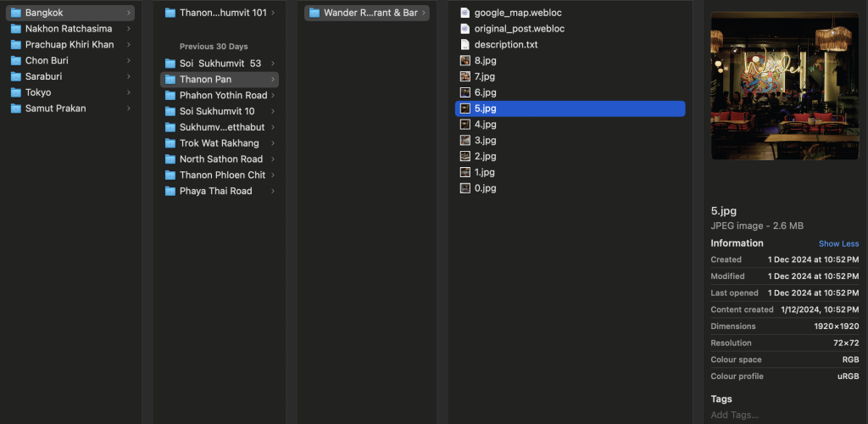The height and width of the screenshot is (424, 868).
Task: Select the Trok Wat Rakhang folder
Action: point(220,142)
